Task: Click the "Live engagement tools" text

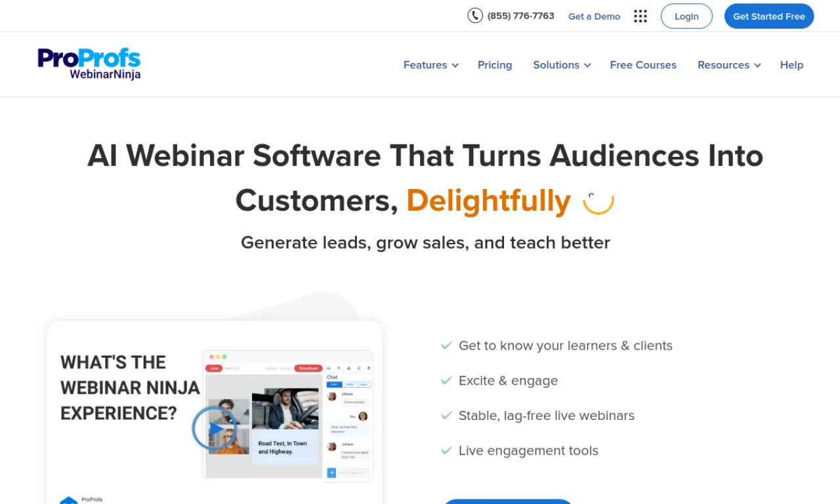Action: coord(528,451)
